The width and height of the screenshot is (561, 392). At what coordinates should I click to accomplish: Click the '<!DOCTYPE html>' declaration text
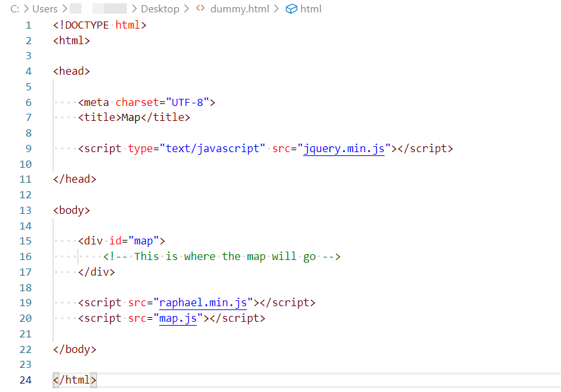pyautogui.click(x=100, y=25)
